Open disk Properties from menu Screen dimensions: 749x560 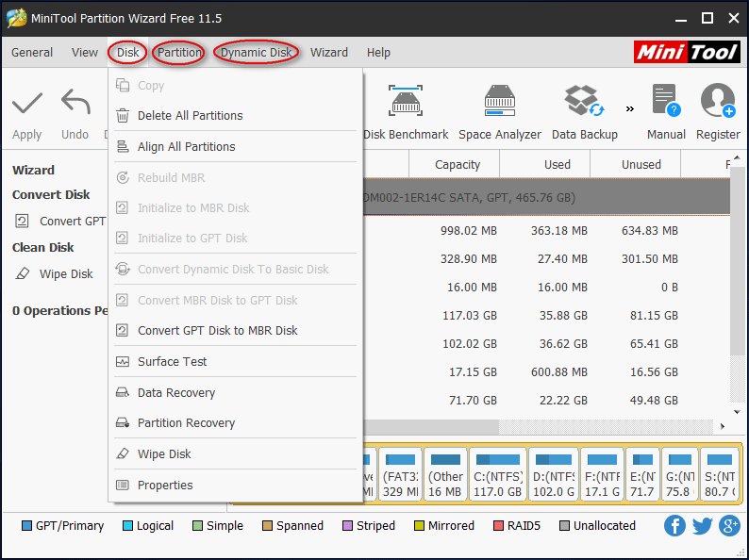(236, 485)
